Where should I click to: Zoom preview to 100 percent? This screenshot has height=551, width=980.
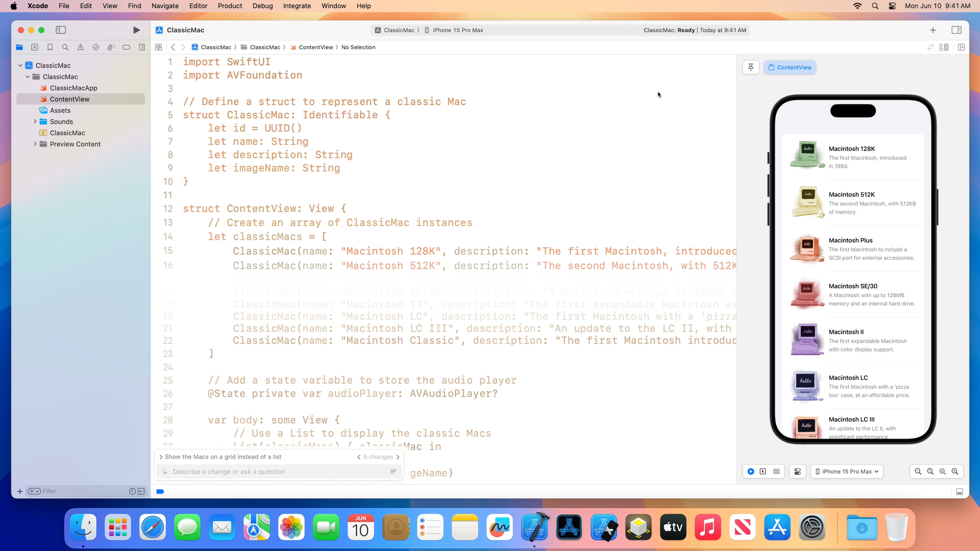[x=930, y=471]
